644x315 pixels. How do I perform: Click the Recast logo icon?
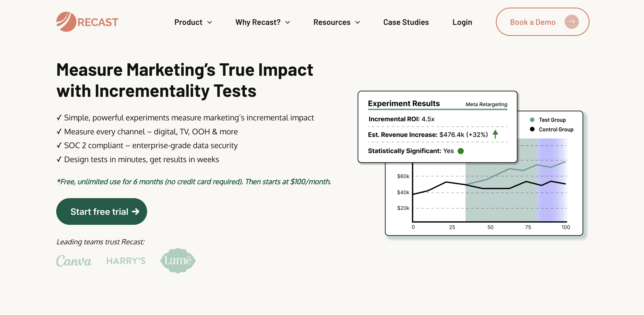66,22
